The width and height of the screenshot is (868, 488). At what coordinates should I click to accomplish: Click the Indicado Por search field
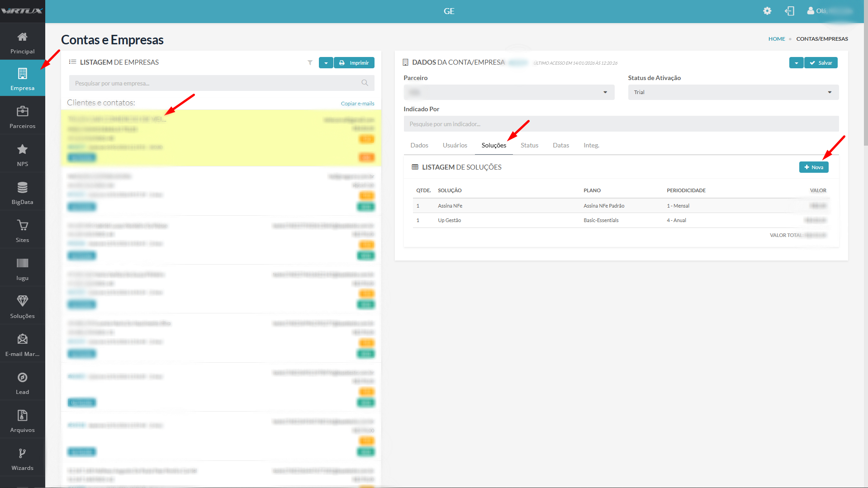[621, 124]
